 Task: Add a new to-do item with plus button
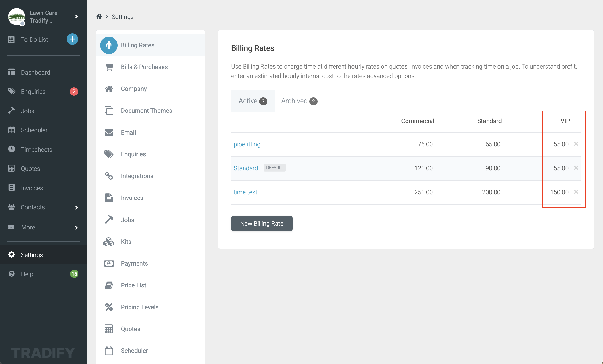[x=72, y=39]
